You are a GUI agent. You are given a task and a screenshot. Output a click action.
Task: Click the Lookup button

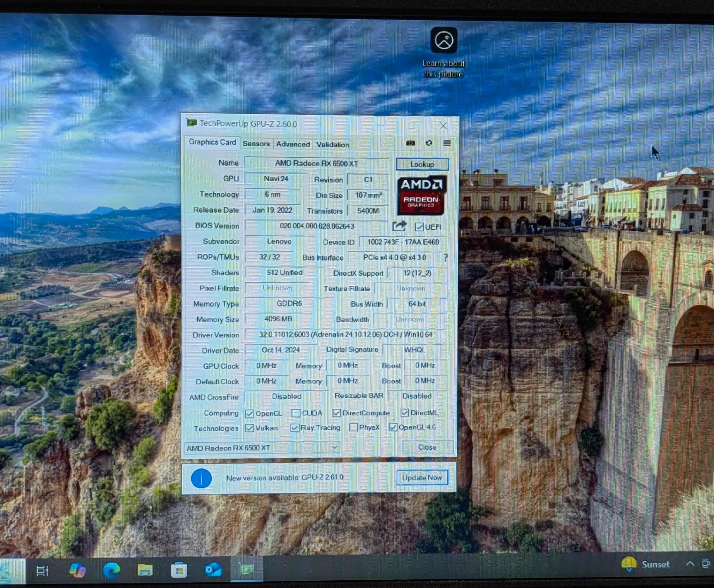click(422, 165)
